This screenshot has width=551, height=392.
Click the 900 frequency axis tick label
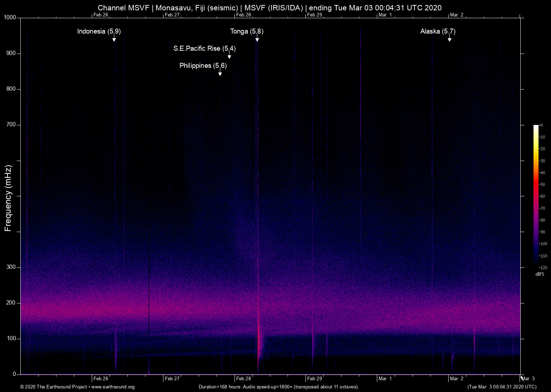[x=11, y=53]
